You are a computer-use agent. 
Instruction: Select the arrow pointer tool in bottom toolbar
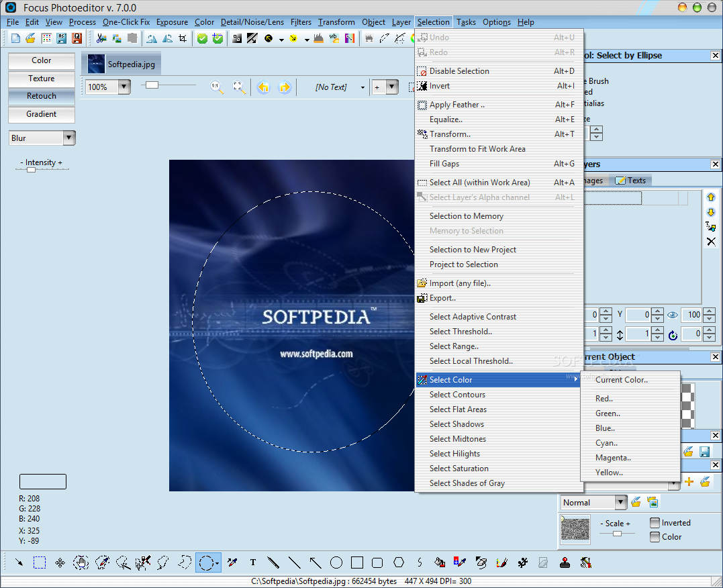[x=19, y=562]
